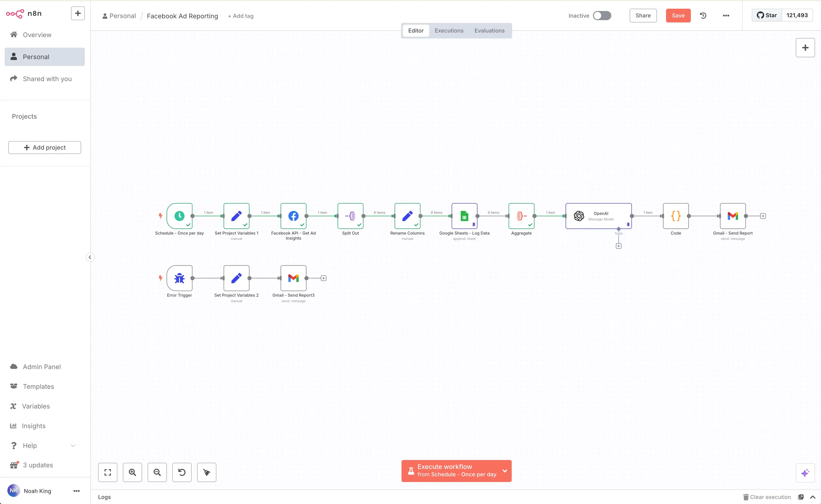Select the OpenAI Message Model node
The width and height of the screenshot is (821, 504).
click(x=599, y=216)
